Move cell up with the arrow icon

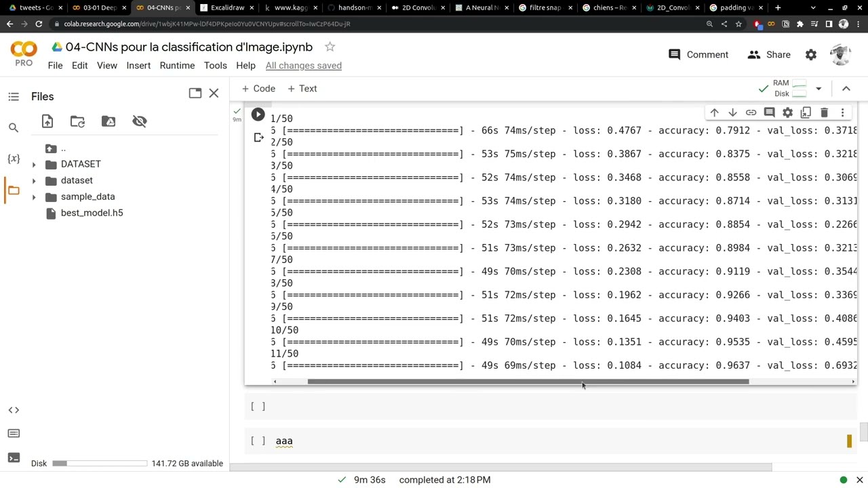tap(714, 113)
